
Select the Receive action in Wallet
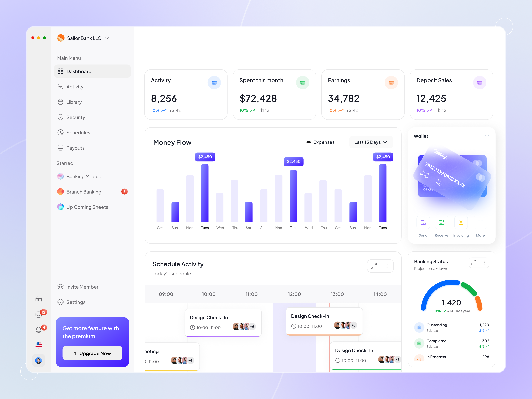click(x=441, y=222)
